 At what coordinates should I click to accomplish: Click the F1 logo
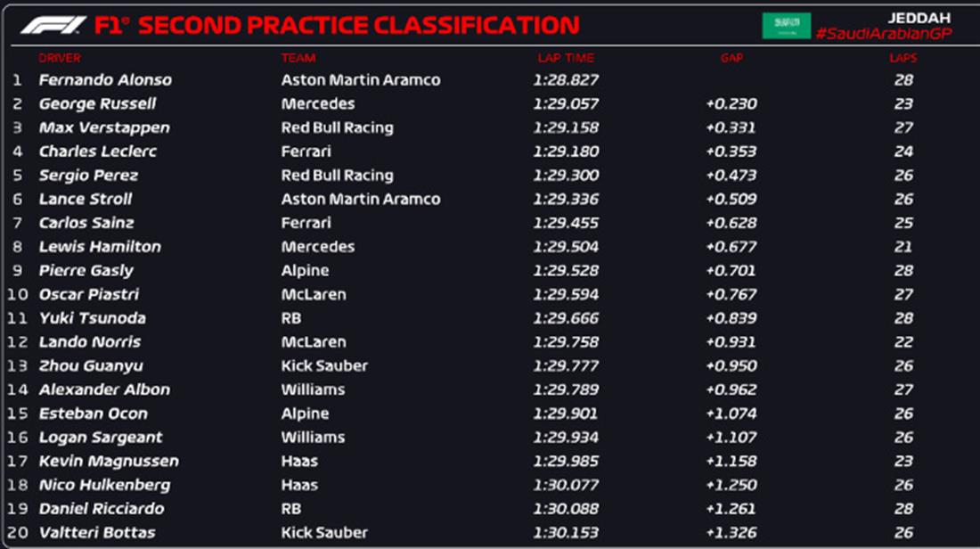pos(53,25)
